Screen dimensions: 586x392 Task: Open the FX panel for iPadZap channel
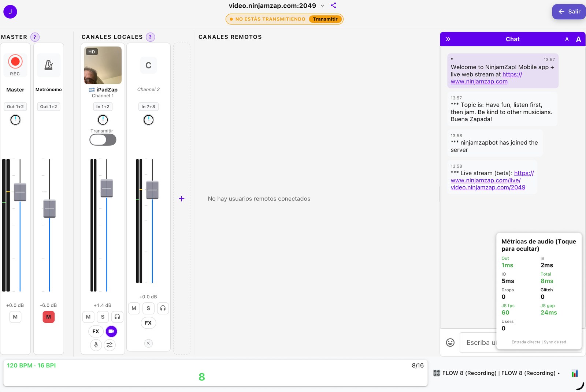click(96, 331)
